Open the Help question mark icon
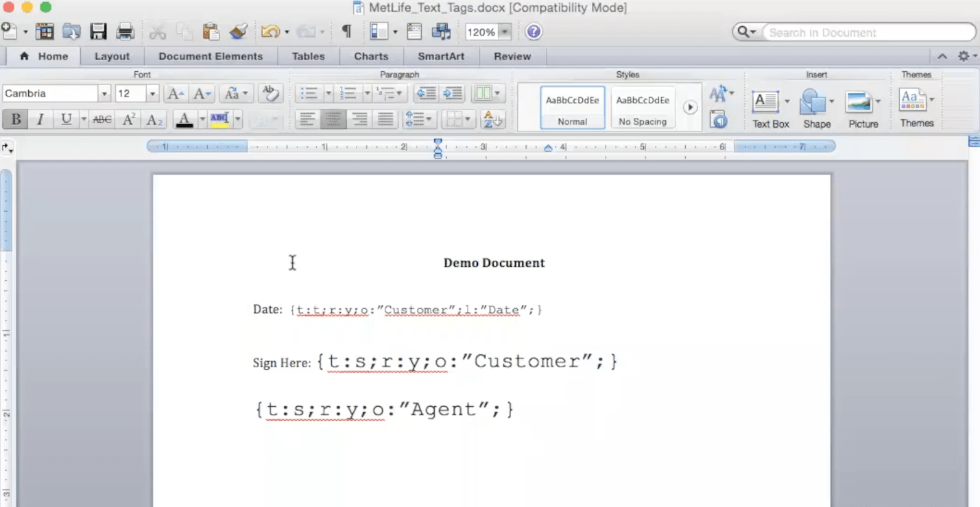 click(534, 32)
